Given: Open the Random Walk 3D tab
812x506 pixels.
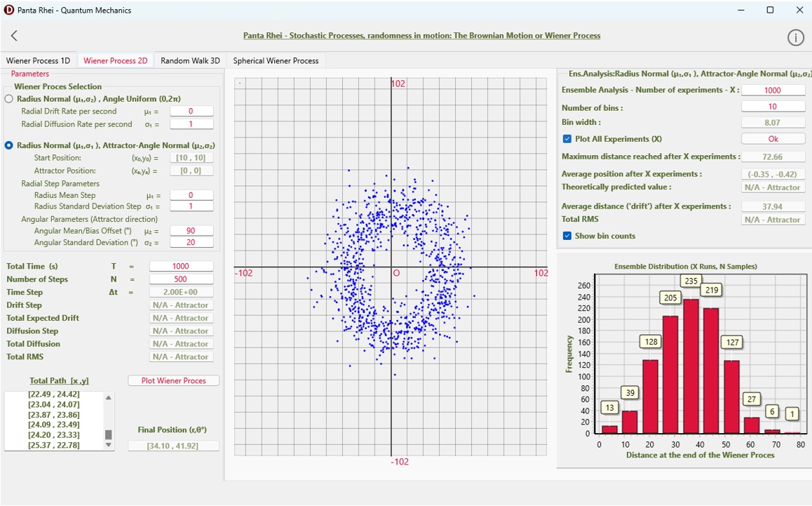Looking at the screenshot, I should [x=190, y=60].
